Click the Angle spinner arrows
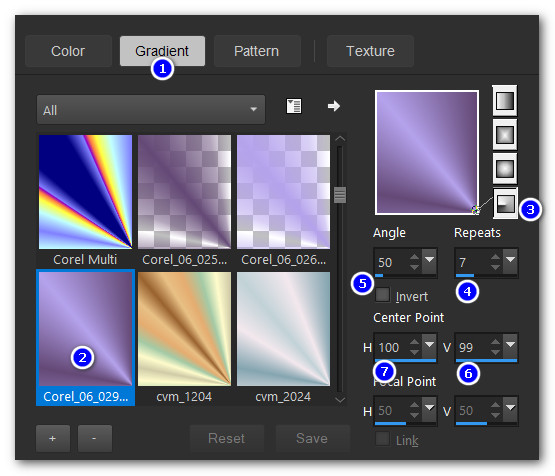Screen dimensions: 555x476 coord(414,262)
